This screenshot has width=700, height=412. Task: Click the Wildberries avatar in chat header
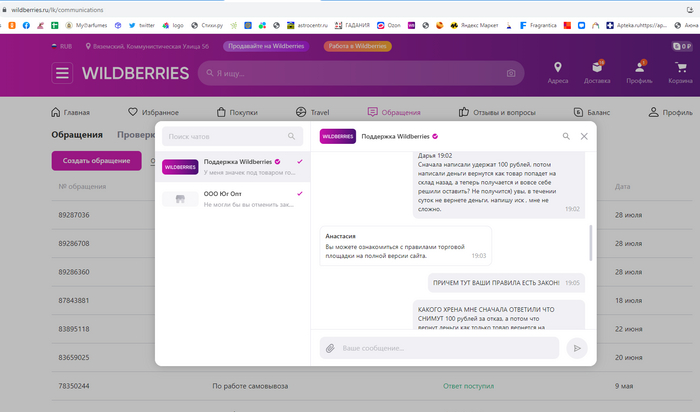[338, 136]
